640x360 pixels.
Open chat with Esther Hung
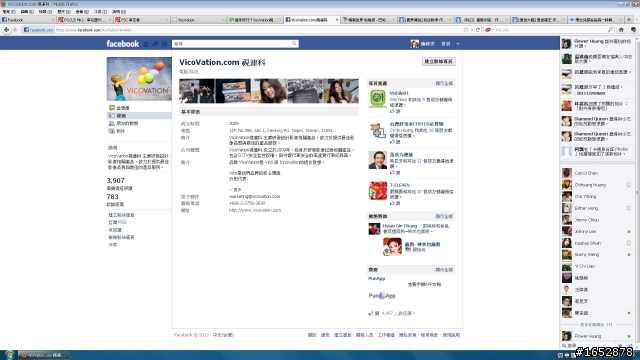pyautogui.click(x=598, y=208)
